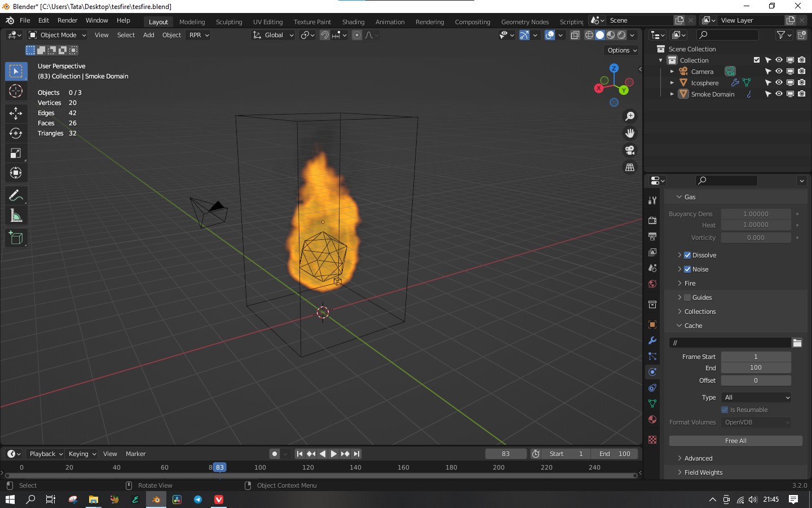The height and width of the screenshot is (508, 812).
Task: Open the Playback dropdown in timeline
Action: [x=46, y=454]
